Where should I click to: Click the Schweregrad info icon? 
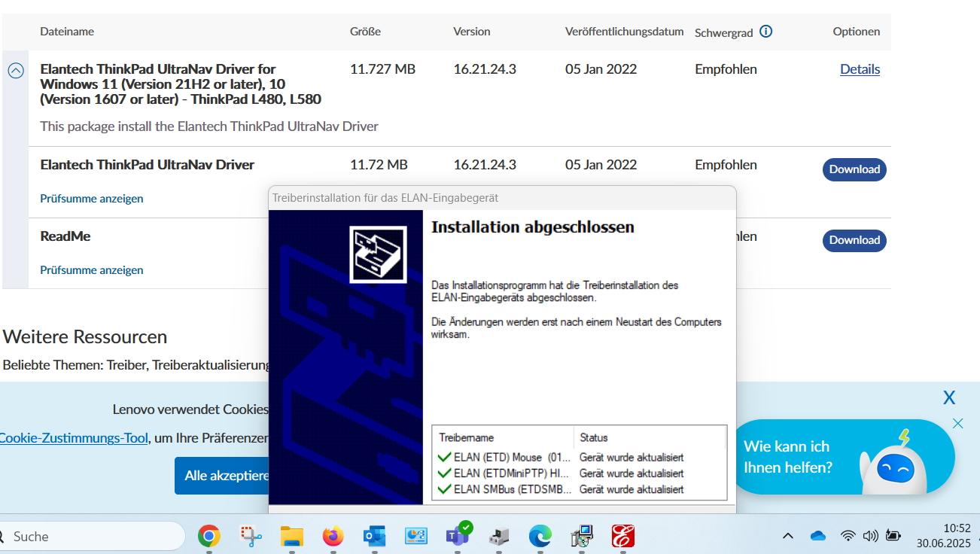766,31
